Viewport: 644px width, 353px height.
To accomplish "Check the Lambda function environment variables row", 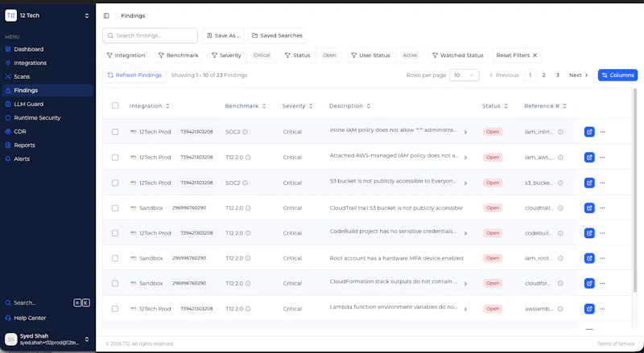I will [115, 309].
